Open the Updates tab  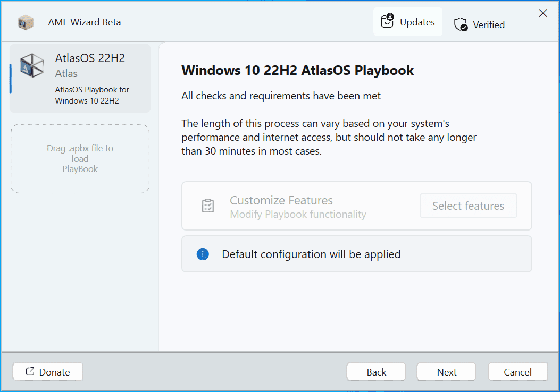click(x=408, y=22)
